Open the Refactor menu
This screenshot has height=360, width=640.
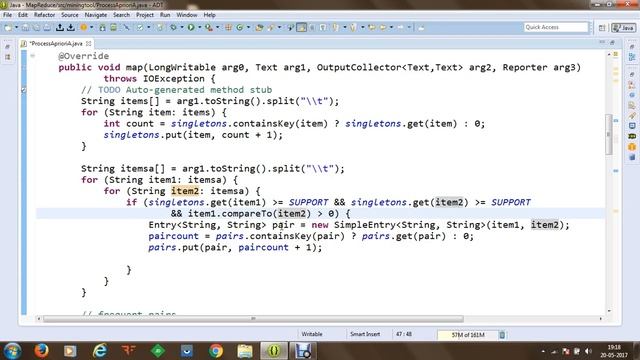click(44, 15)
